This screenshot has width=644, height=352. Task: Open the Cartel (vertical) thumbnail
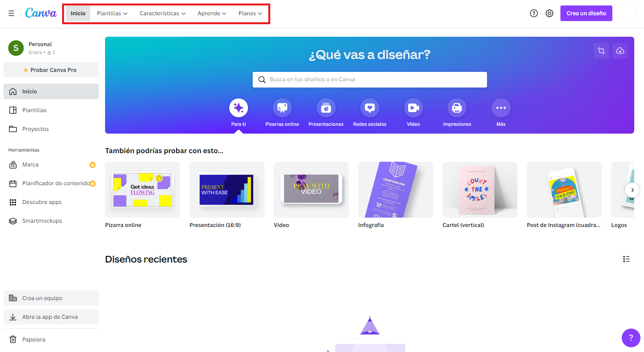(x=480, y=189)
